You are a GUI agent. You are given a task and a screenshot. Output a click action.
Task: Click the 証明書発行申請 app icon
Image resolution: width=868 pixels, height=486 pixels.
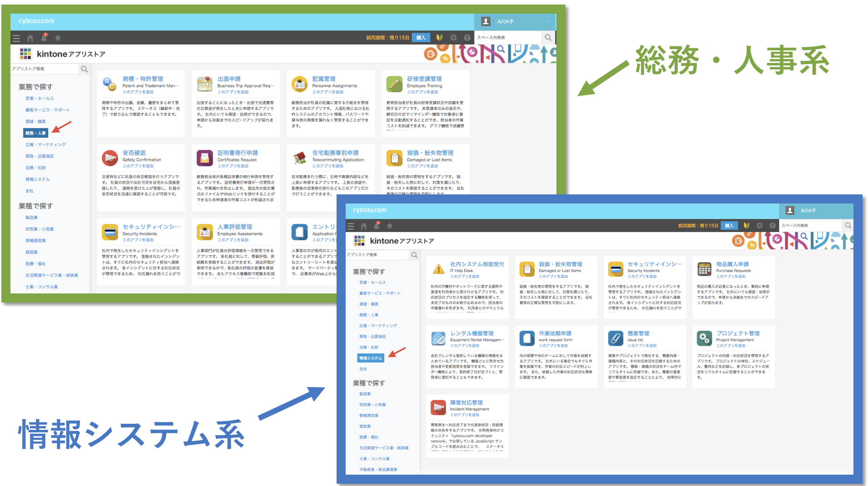tap(204, 158)
